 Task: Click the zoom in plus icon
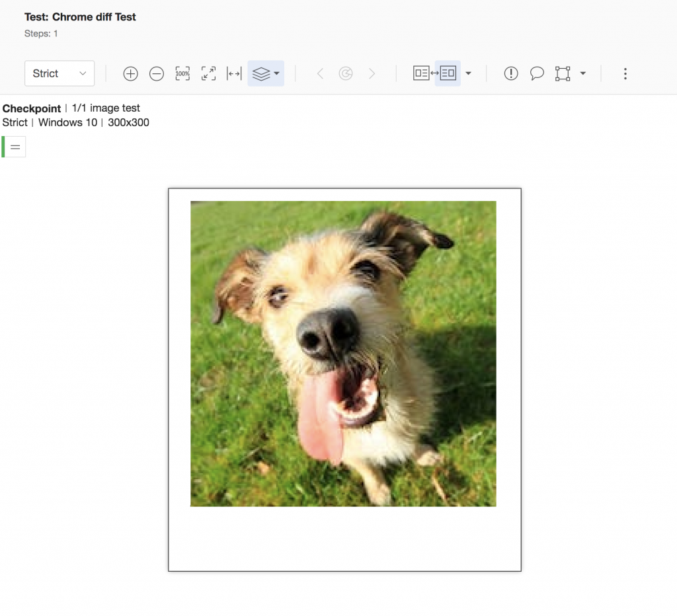[131, 73]
